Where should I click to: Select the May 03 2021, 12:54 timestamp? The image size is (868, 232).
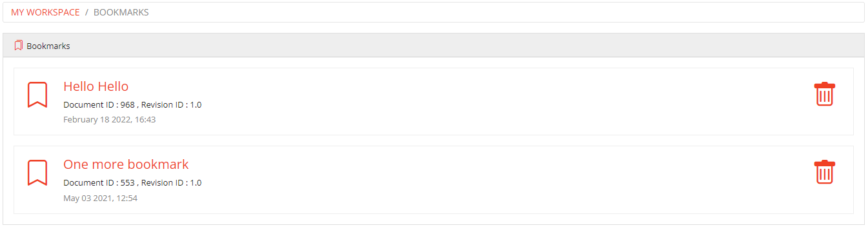(100, 198)
